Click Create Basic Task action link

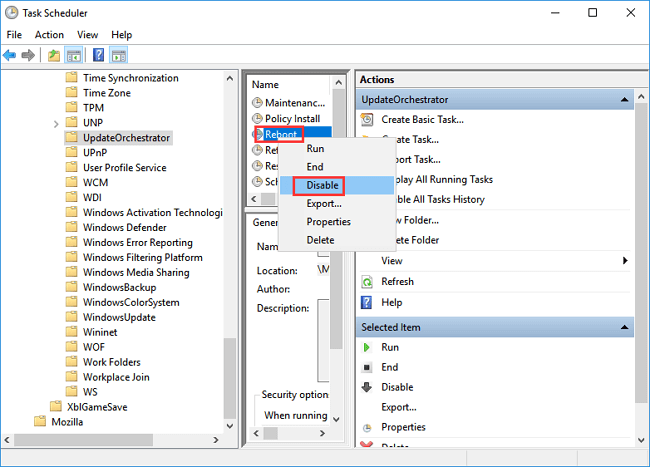pyautogui.click(x=422, y=120)
